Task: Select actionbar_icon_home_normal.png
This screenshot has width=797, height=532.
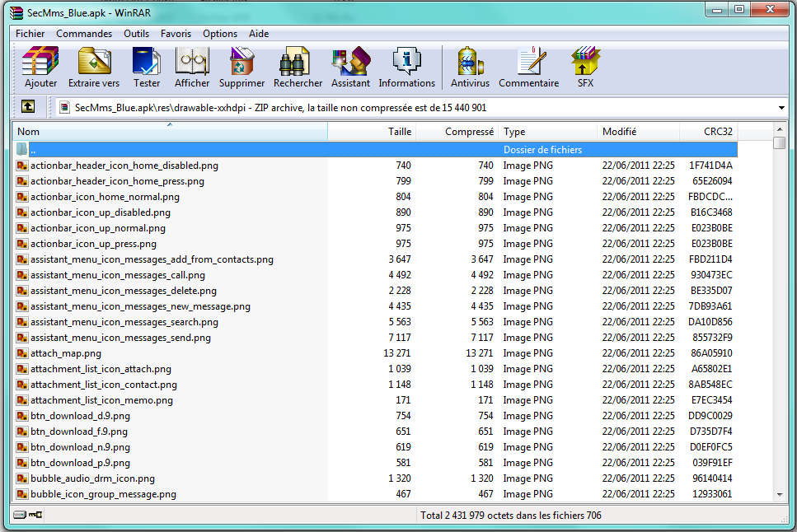Action: pyautogui.click(x=105, y=197)
